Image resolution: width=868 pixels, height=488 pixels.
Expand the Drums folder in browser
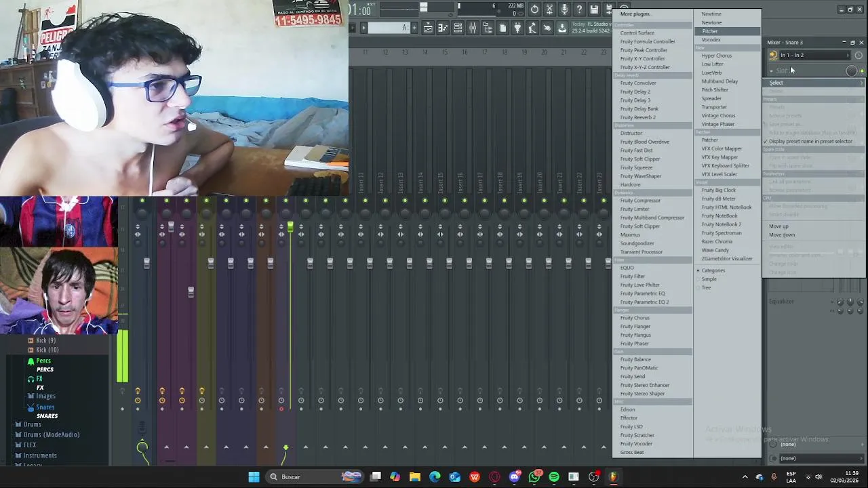[32, 424]
